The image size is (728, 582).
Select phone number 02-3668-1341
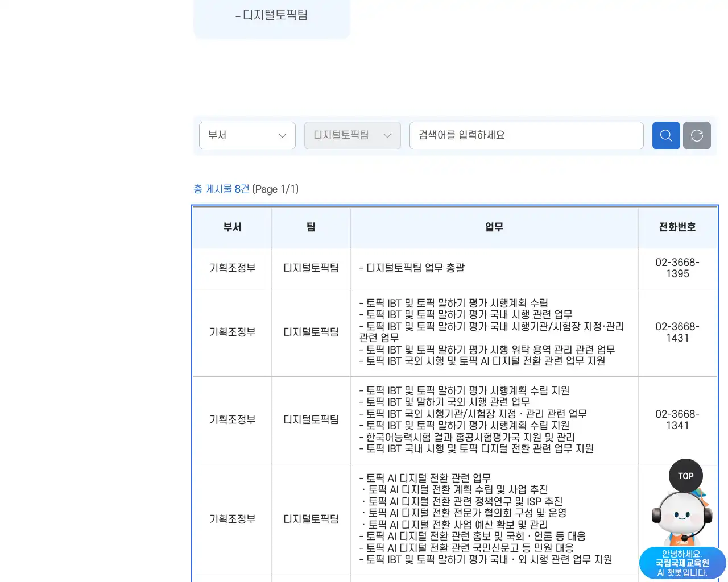tap(677, 420)
